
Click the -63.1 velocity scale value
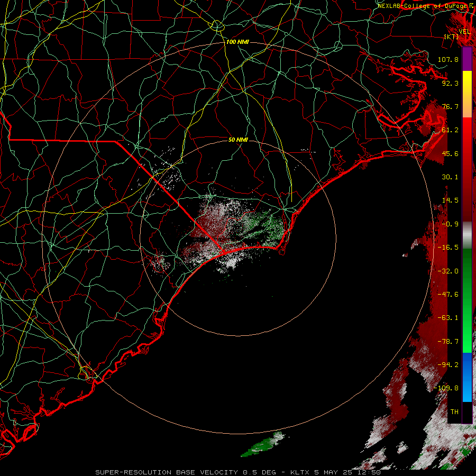point(448,318)
